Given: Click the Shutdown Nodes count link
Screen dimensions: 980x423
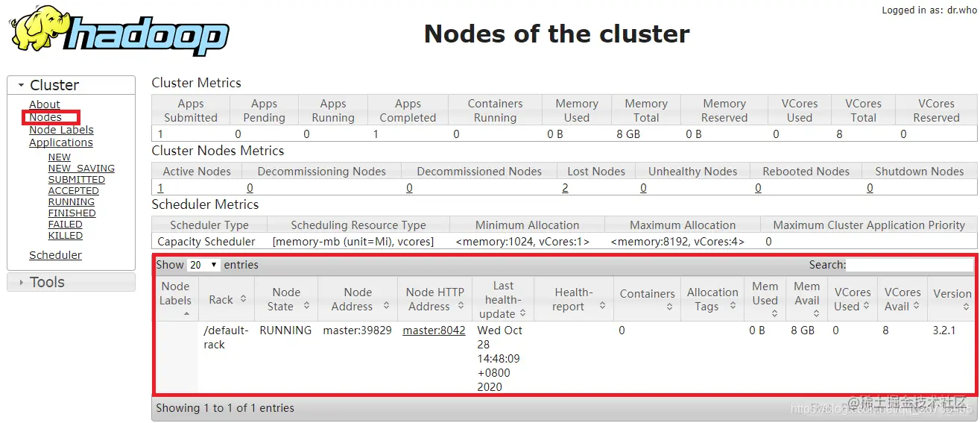Looking at the screenshot, I should point(870,188).
